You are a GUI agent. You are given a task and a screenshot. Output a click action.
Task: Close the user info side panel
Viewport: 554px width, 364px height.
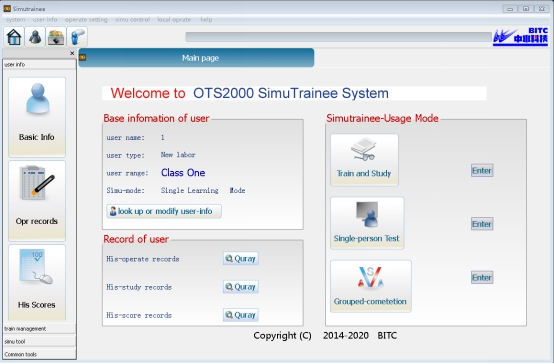[x=72, y=53]
